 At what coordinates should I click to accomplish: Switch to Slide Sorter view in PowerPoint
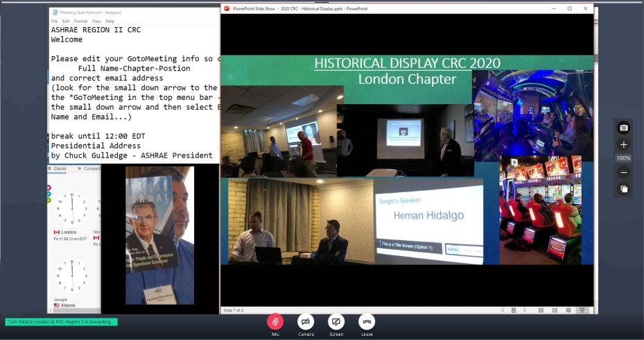[555, 310]
